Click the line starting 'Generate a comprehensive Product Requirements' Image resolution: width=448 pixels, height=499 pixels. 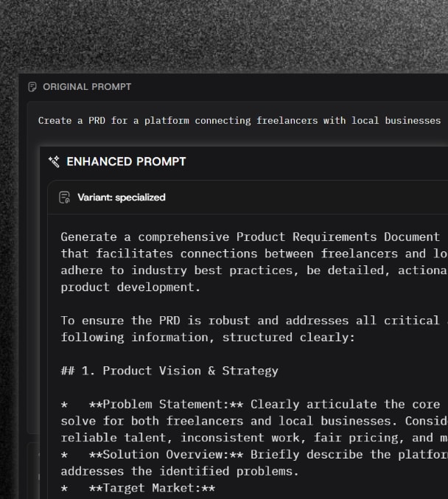250,237
